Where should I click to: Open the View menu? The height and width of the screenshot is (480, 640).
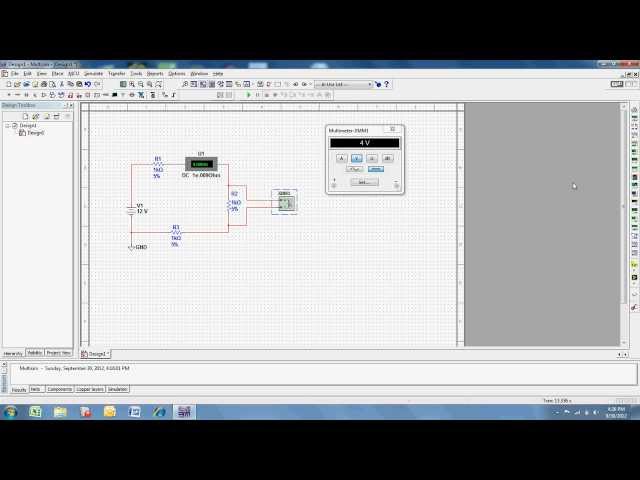[x=42, y=74]
